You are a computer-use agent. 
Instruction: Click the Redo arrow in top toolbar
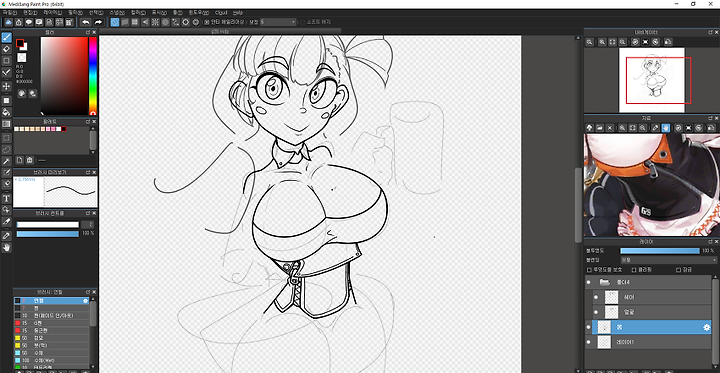coord(98,22)
